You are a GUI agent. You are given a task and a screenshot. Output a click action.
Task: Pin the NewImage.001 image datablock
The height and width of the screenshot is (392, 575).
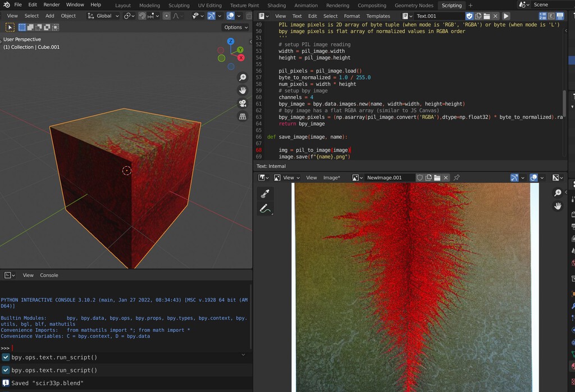coord(457,177)
